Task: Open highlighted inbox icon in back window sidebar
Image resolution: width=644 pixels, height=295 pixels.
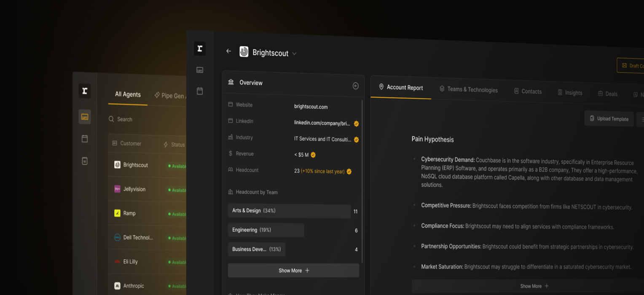Action: pos(85,117)
